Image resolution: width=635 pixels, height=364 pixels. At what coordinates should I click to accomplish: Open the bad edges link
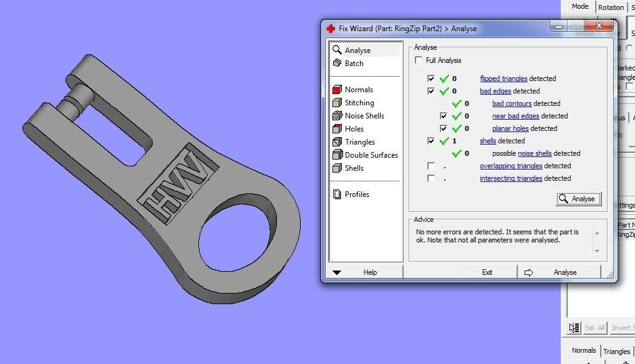tap(495, 91)
